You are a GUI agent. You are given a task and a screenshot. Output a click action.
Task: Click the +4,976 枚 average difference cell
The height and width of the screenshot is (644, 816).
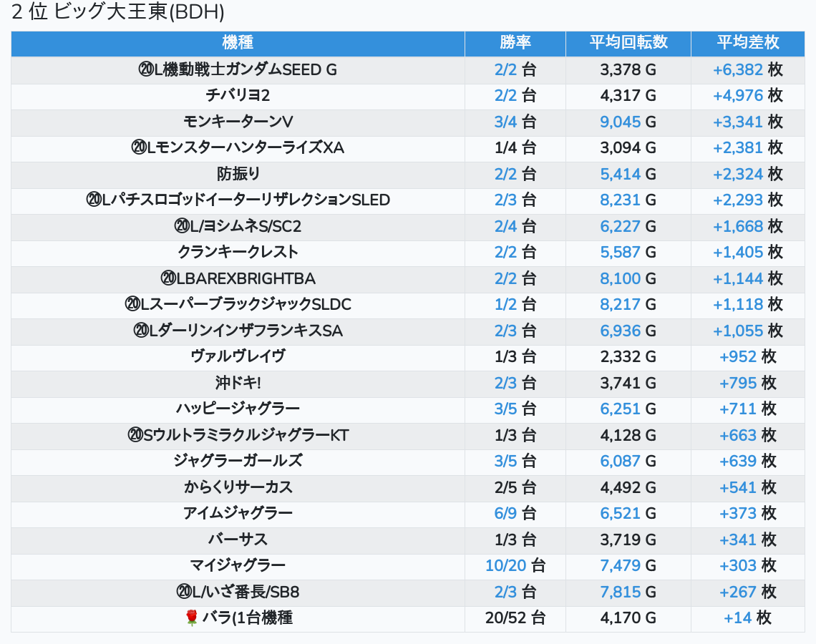[748, 96]
